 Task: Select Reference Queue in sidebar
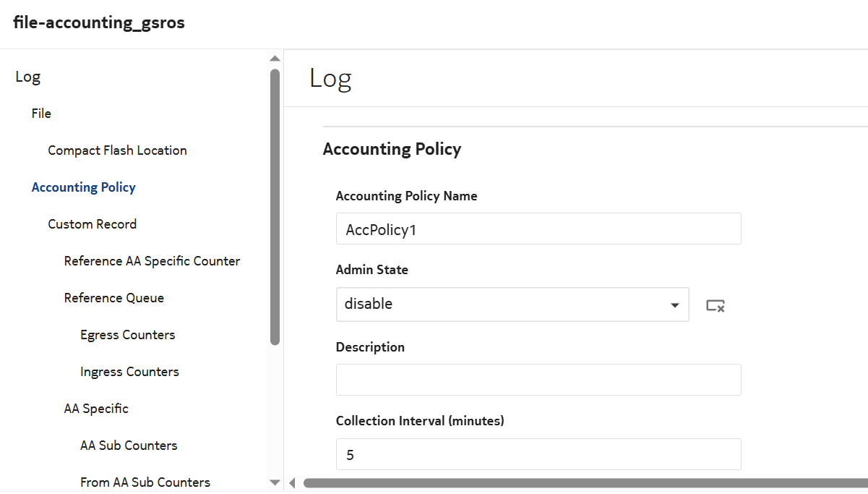coord(113,298)
